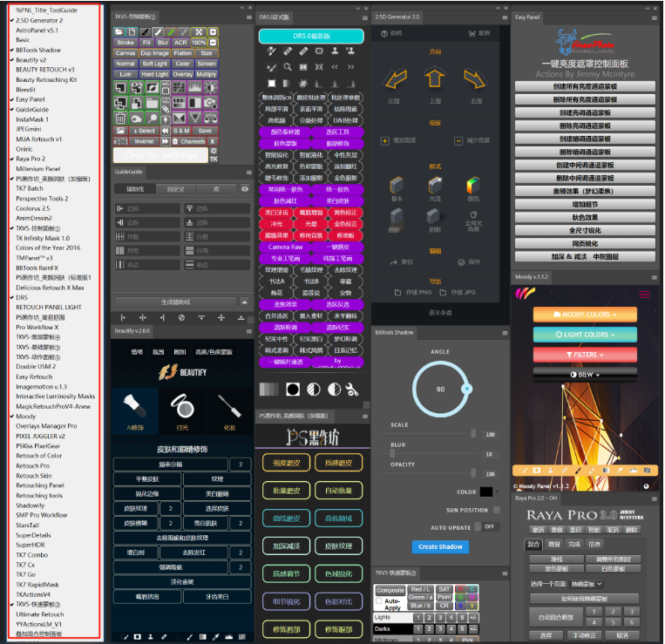Expand the B&W dropdown in Moody

click(585, 375)
